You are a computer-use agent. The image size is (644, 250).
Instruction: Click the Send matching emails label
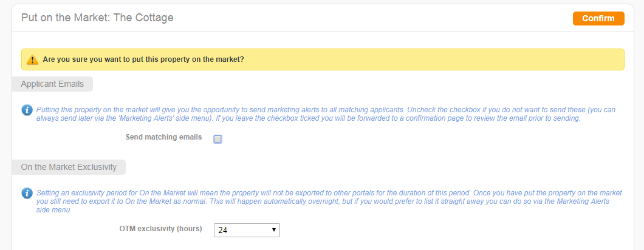click(x=163, y=137)
